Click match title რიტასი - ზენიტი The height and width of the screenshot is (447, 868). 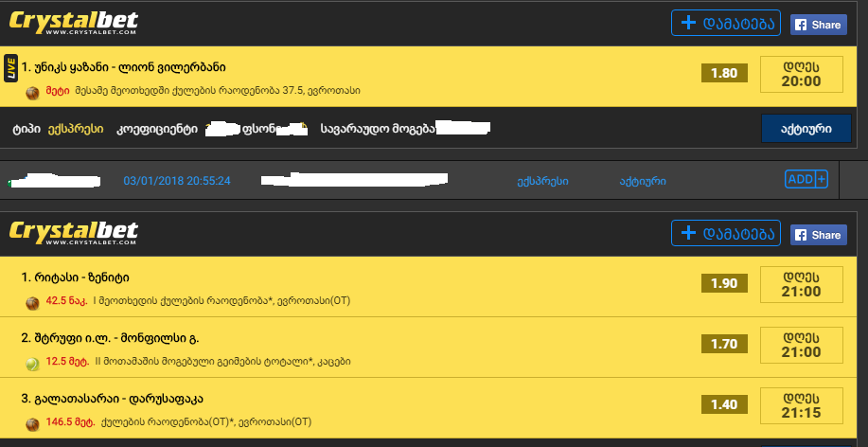76,277
